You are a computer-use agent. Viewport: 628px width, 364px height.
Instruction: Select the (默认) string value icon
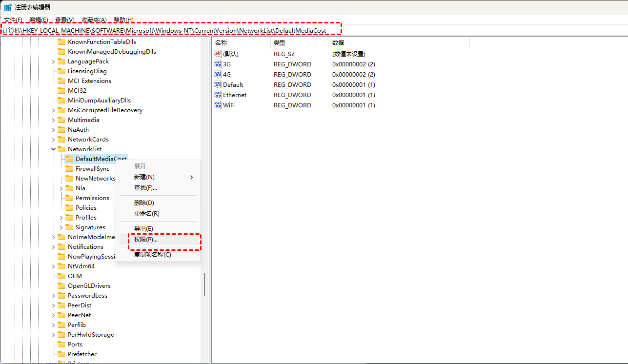(x=218, y=54)
